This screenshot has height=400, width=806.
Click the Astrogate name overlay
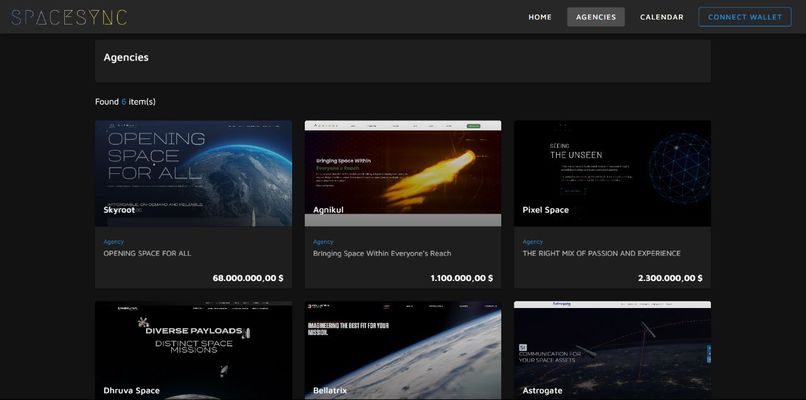(542, 391)
